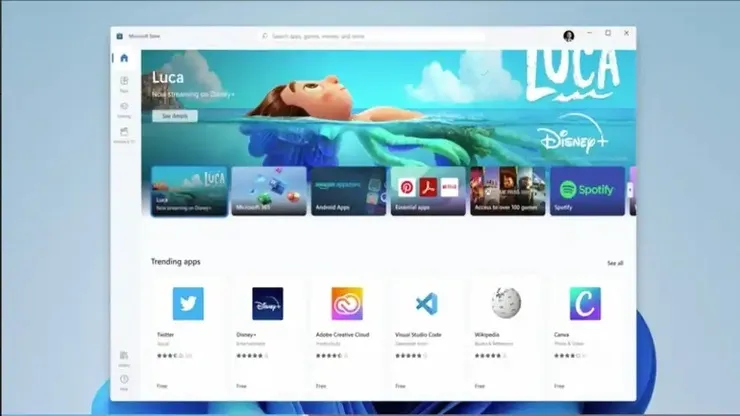Screen dimensions: 740x416
Task: Open the Wikipedia app icon
Action: coord(506,304)
